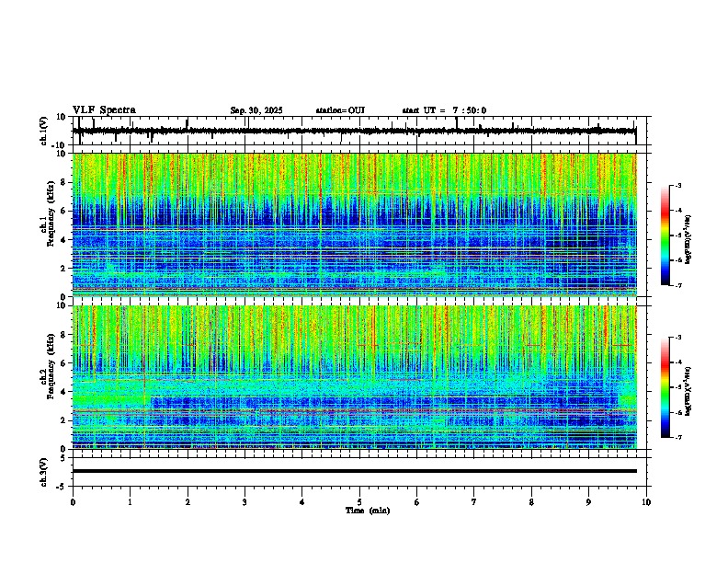
Task: Click the ch.3 flat black trace line
Action: tap(355, 471)
